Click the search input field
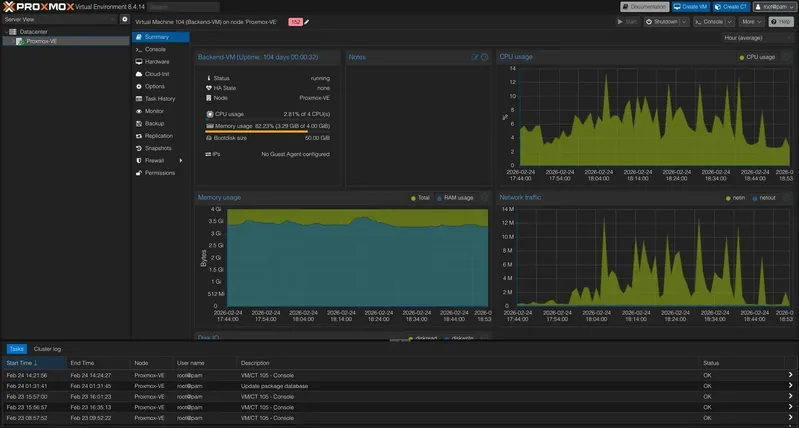 [x=183, y=7]
